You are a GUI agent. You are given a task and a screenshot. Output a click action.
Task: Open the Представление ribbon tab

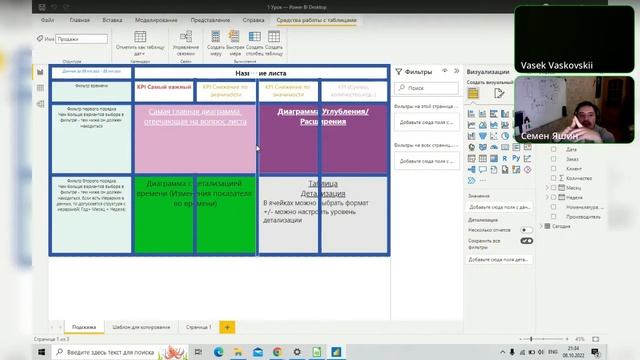(x=210, y=20)
